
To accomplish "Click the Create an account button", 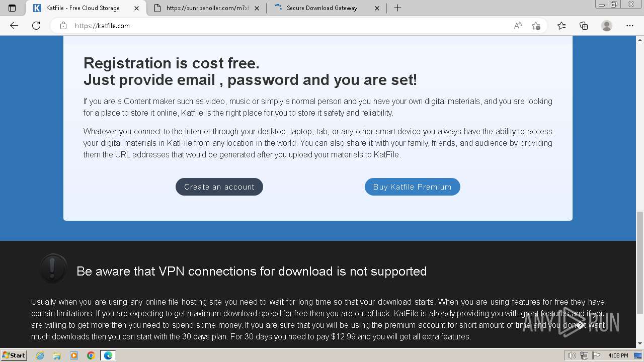I will pyautogui.click(x=219, y=187).
